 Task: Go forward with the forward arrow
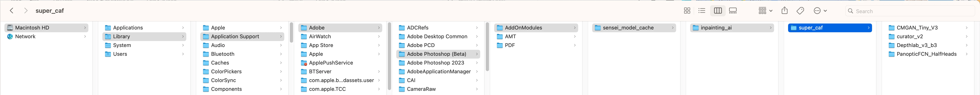[x=25, y=11]
